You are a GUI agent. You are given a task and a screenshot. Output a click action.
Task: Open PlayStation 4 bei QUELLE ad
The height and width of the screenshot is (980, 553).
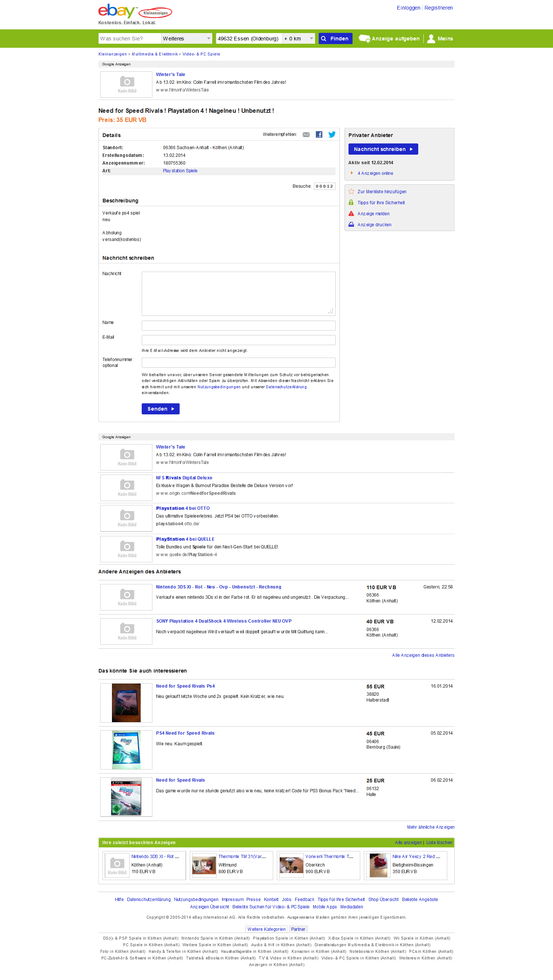[185, 540]
